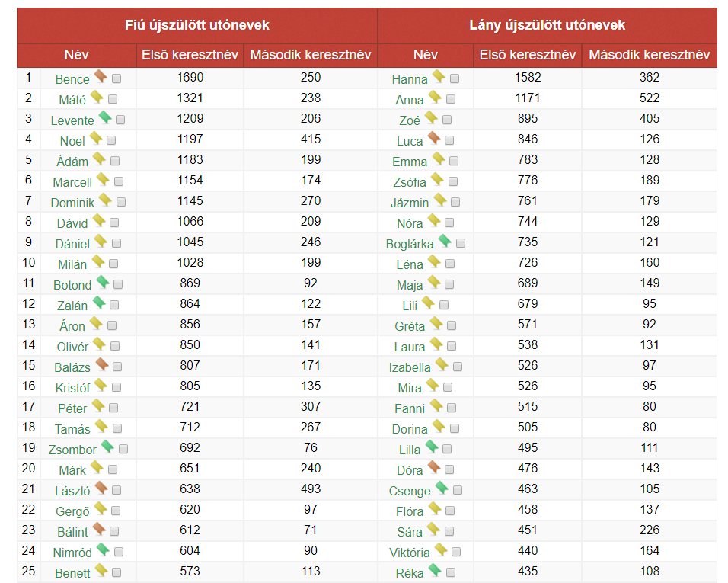Open the name link Zsófia
Screen dimensions: 728x583
tap(409, 182)
